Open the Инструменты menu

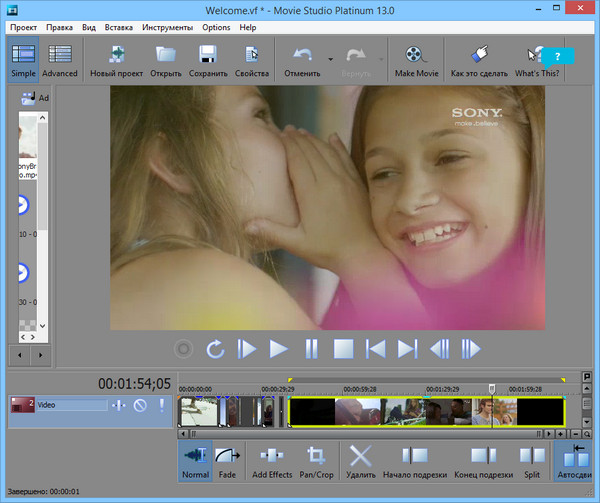point(167,27)
